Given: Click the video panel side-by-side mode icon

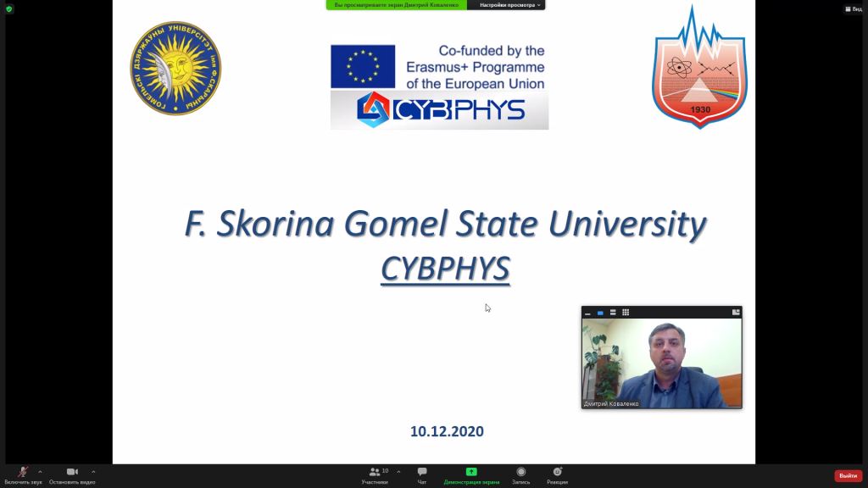Looking at the screenshot, I should click(736, 313).
